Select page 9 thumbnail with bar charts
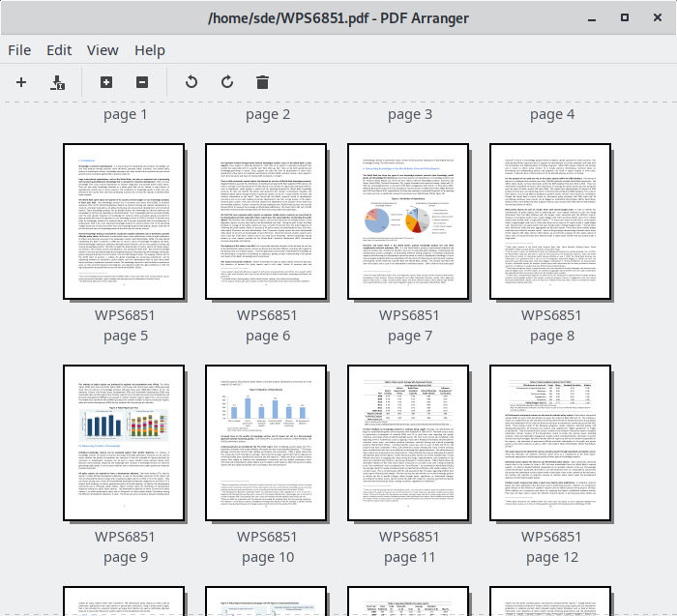This screenshot has height=616, width=677. click(124, 443)
